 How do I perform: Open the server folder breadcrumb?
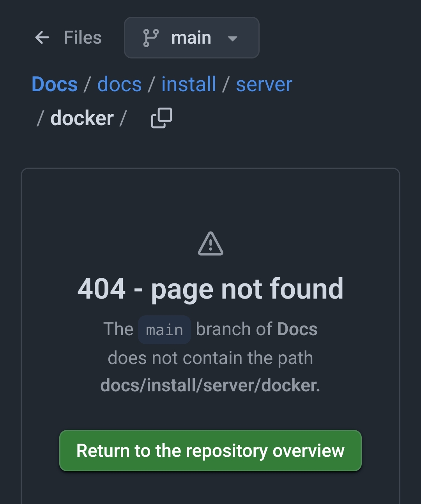264,84
